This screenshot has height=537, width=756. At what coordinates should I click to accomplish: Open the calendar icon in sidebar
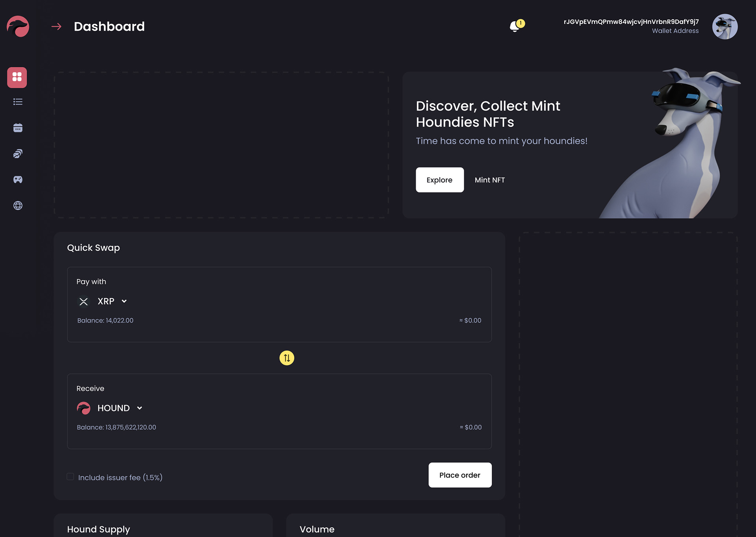point(18,128)
